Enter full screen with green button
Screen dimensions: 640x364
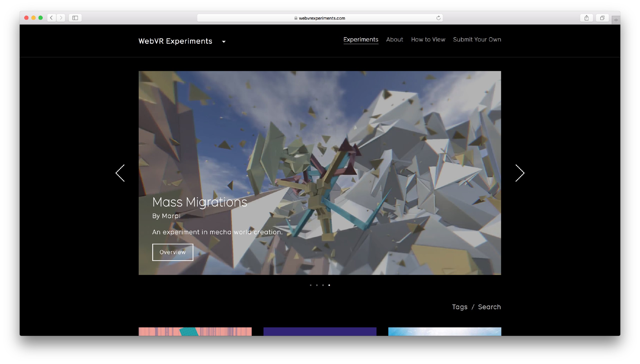tap(40, 18)
